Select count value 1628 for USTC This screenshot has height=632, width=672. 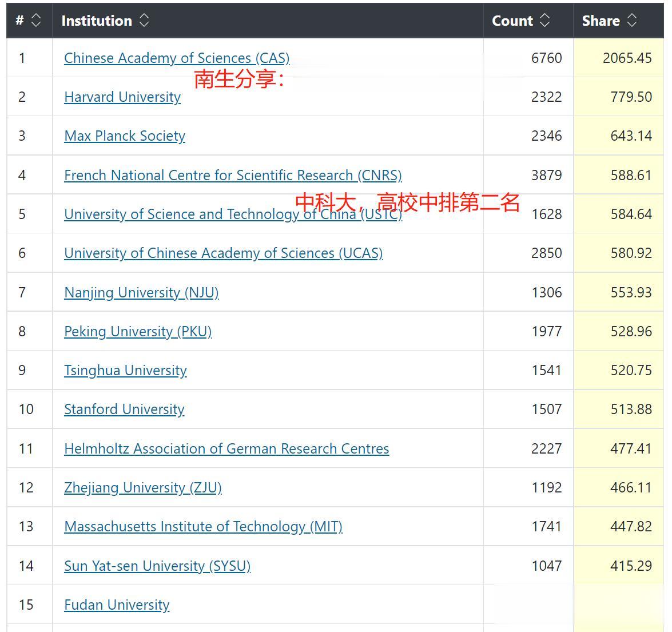coord(546,214)
